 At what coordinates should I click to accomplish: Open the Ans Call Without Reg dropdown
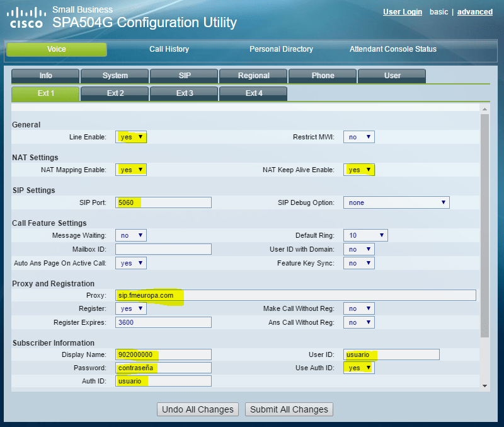coord(359,322)
